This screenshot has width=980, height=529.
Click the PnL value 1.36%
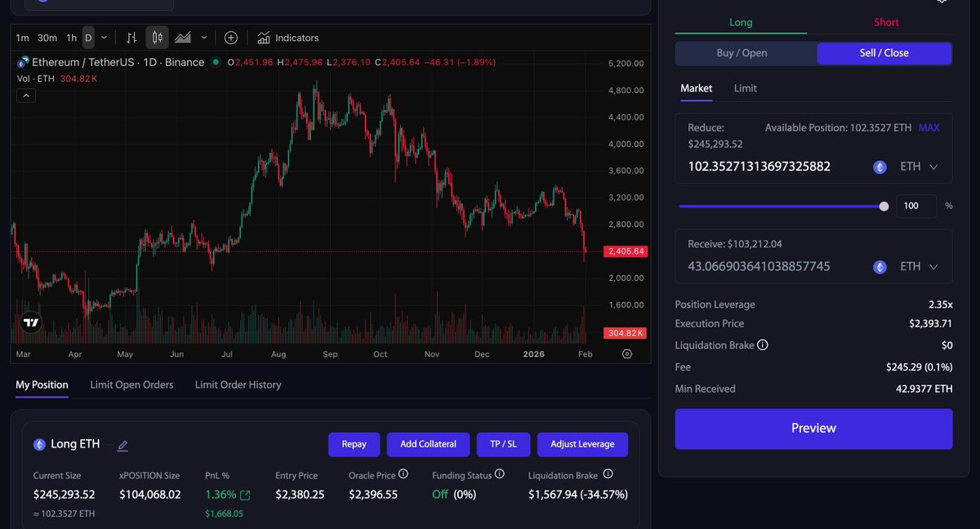point(220,495)
